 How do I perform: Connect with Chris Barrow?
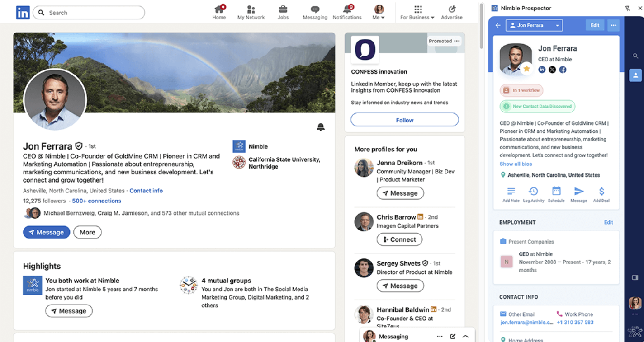(399, 239)
